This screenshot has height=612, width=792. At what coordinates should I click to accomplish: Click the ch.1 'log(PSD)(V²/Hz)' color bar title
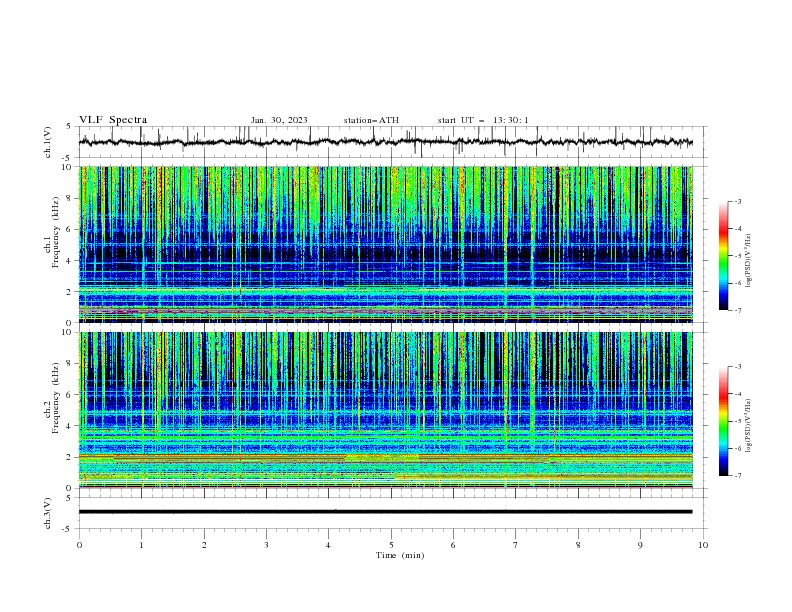[x=749, y=261]
